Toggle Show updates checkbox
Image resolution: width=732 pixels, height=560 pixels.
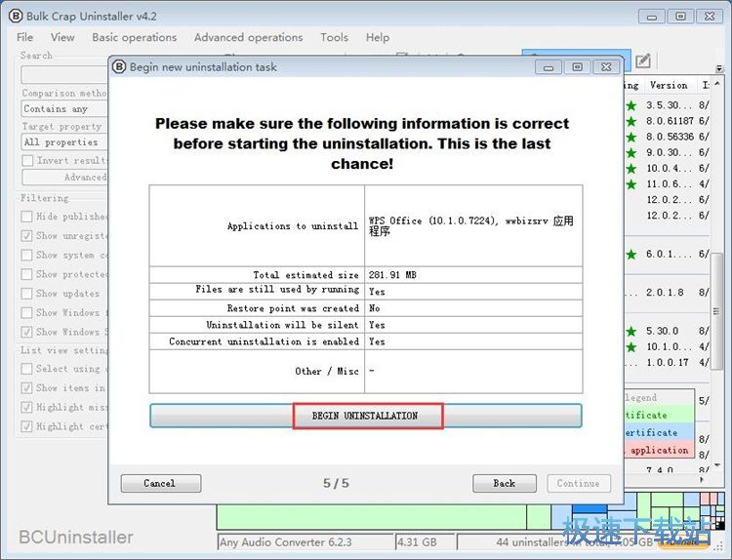point(26,294)
